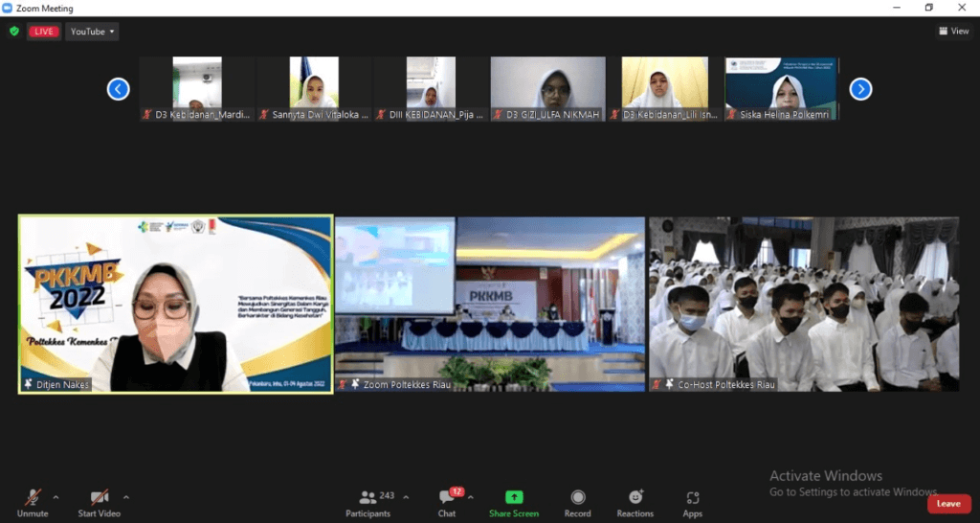
Task: Click muted mic icon on D3 Kebidanan_Mardi
Action: coord(147,115)
